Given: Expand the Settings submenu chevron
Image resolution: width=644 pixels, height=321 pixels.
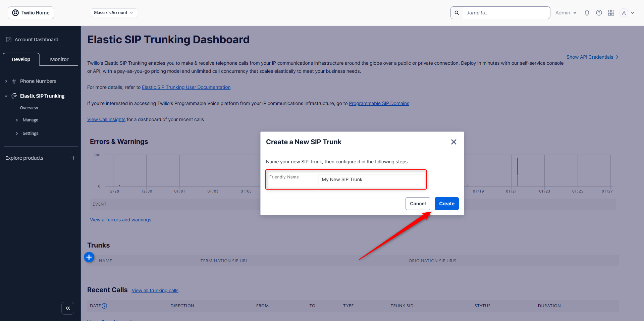Looking at the screenshot, I should [x=17, y=133].
